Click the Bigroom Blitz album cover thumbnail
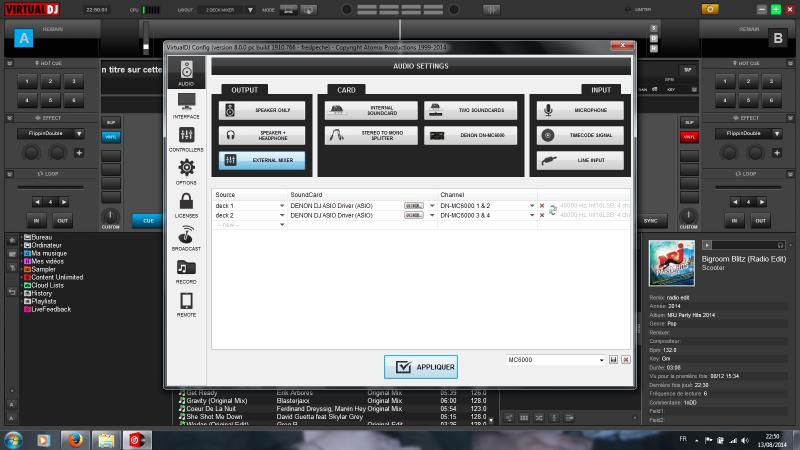Image resolution: width=800 pixels, height=450 pixels. coord(672,263)
